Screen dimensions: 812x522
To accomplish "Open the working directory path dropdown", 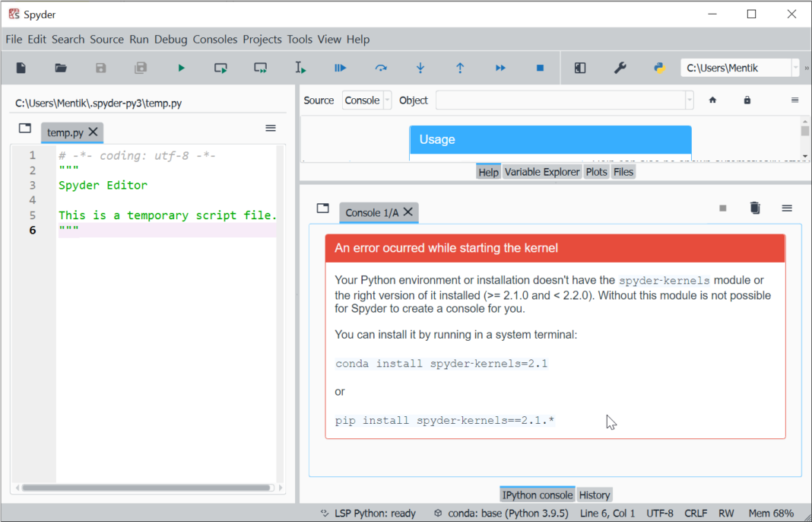I will (x=795, y=68).
